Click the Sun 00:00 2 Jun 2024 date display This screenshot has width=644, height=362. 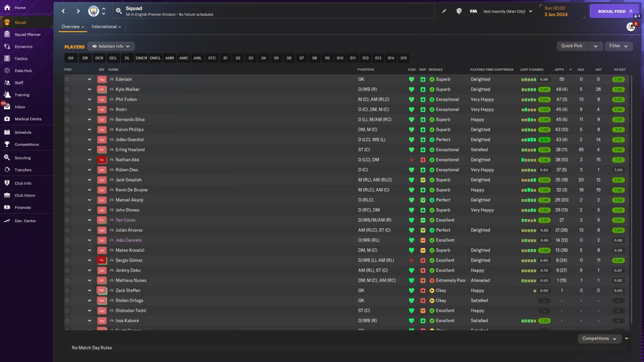coord(556,11)
